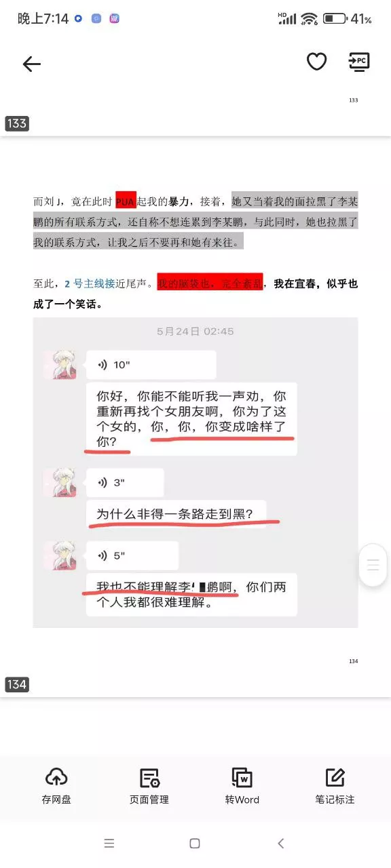Tap the Android recent apps menu button
The image size is (391, 868).
tap(109, 843)
